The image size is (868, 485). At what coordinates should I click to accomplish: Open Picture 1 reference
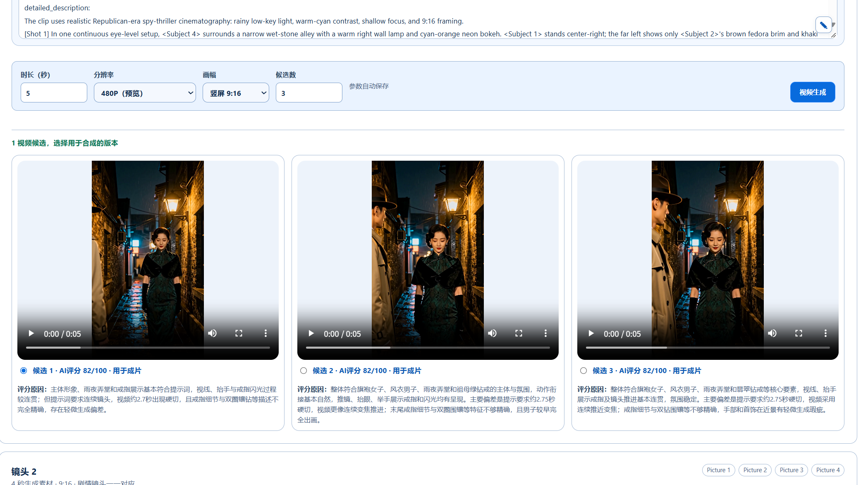(x=718, y=470)
